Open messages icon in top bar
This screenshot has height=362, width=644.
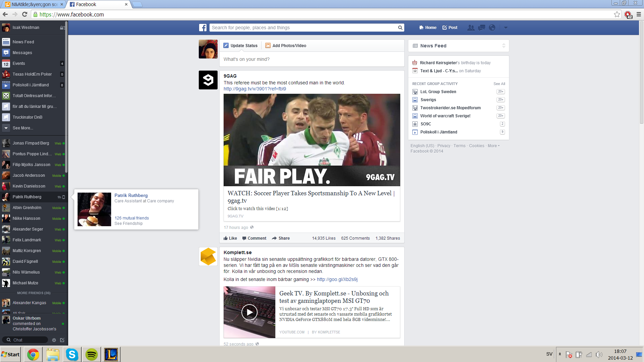point(481,28)
